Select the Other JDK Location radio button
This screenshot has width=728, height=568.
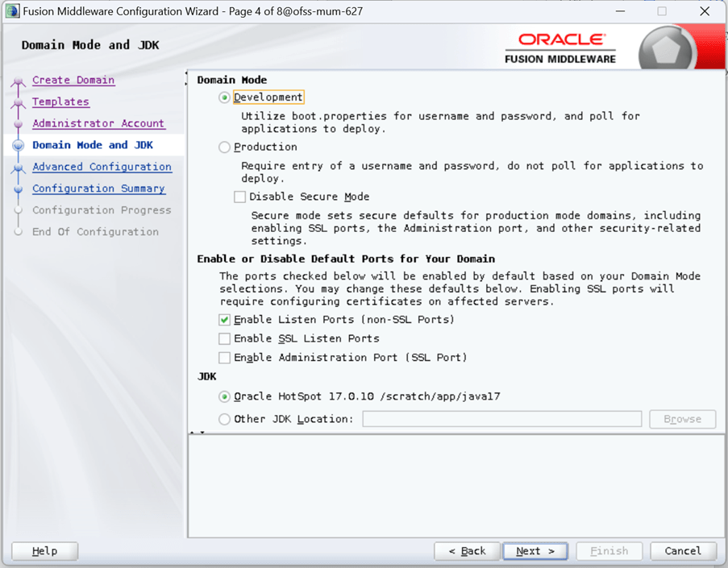(x=224, y=420)
